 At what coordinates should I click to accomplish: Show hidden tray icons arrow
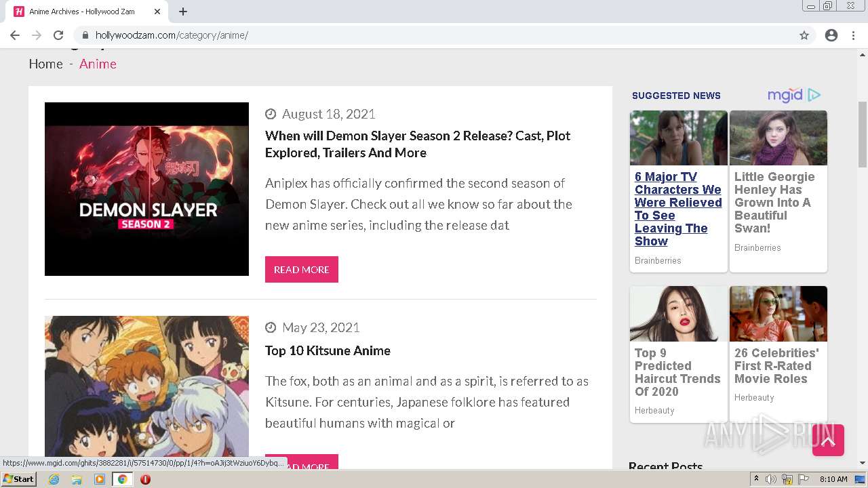[757, 479]
